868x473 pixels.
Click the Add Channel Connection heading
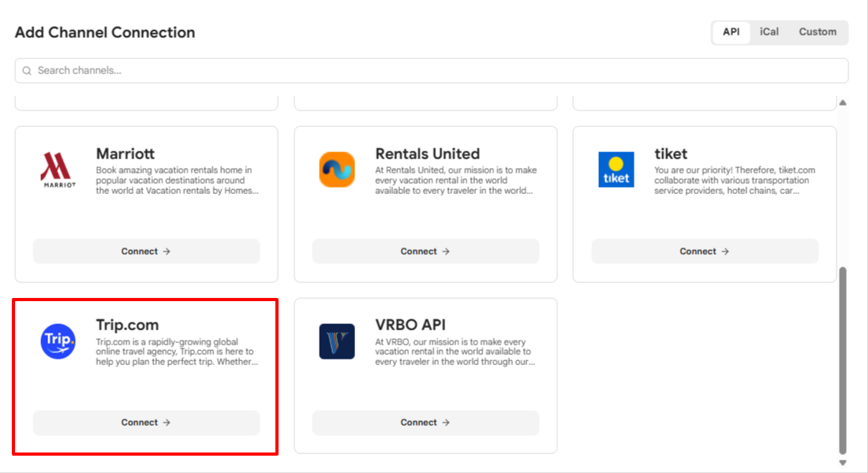coord(105,32)
